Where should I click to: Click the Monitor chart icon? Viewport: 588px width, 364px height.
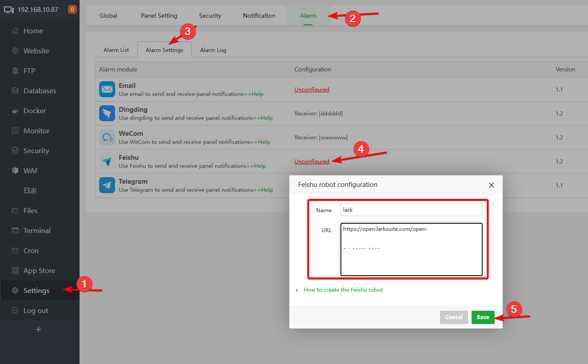16,131
